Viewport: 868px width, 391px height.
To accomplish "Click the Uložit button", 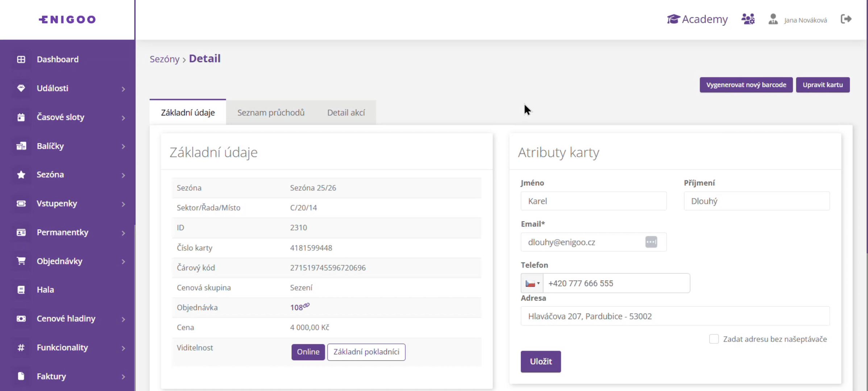I will [540, 361].
